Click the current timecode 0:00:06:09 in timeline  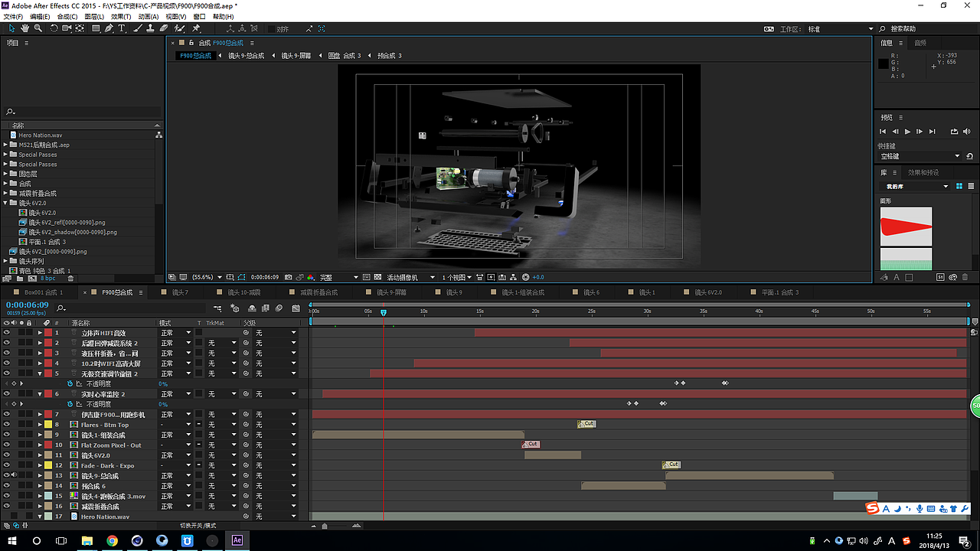click(x=28, y=305)
